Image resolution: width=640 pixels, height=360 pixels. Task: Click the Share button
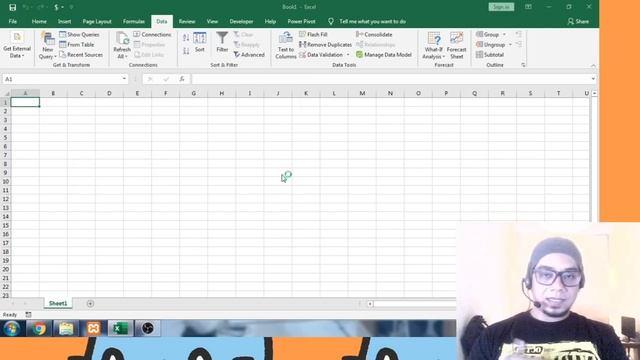click(578, 21)
